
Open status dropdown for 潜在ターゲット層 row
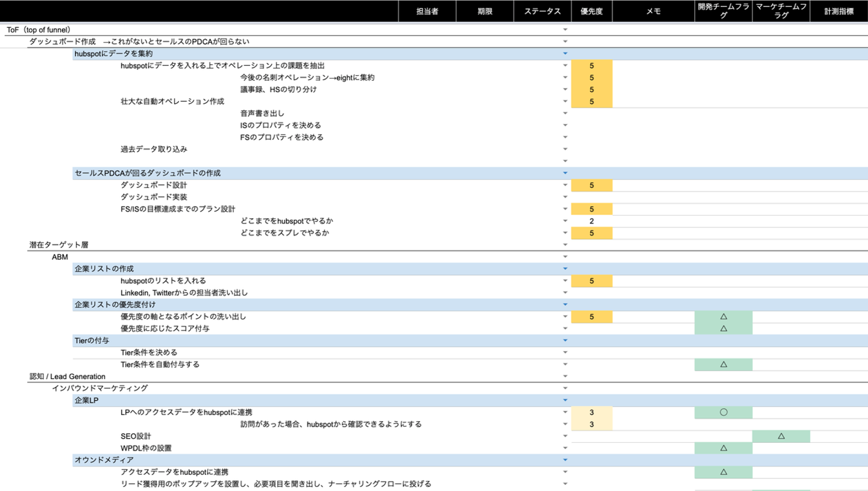pos(565,245)
